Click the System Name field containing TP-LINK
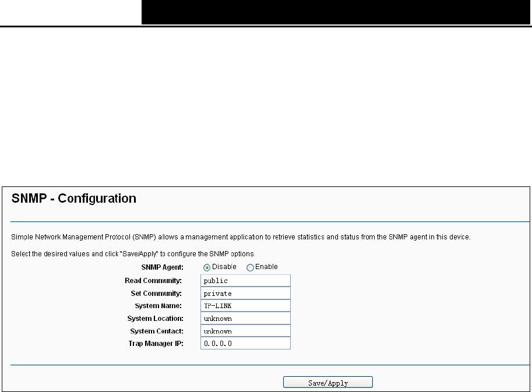Viewport: 532px width, 392px height. [245, 306]
